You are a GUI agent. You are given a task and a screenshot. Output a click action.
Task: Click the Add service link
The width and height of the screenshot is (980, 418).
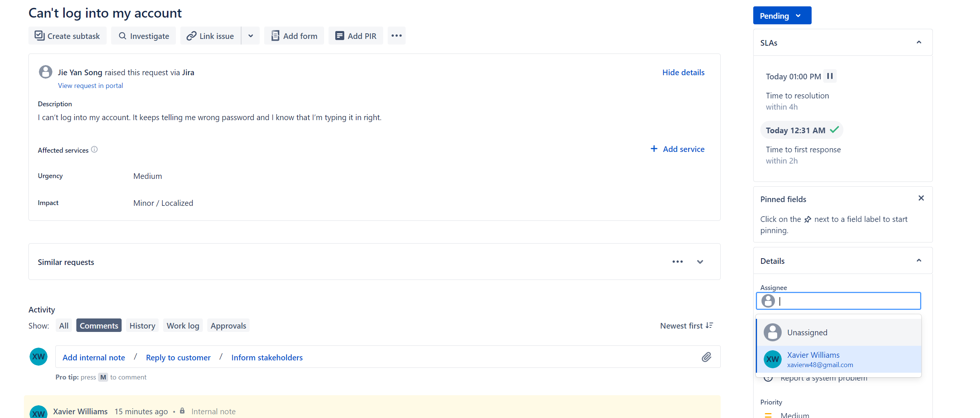click(x=677, y=149)
